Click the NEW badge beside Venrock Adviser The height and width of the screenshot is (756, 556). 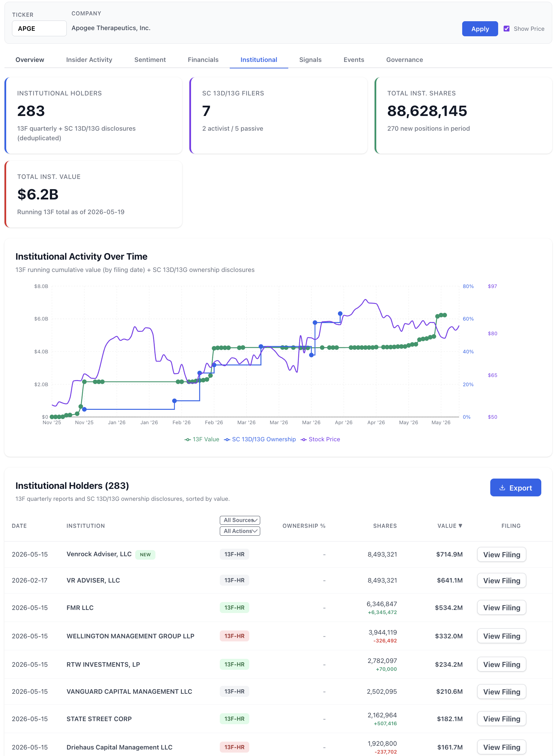pyautogui.click(x=146, y=555)
